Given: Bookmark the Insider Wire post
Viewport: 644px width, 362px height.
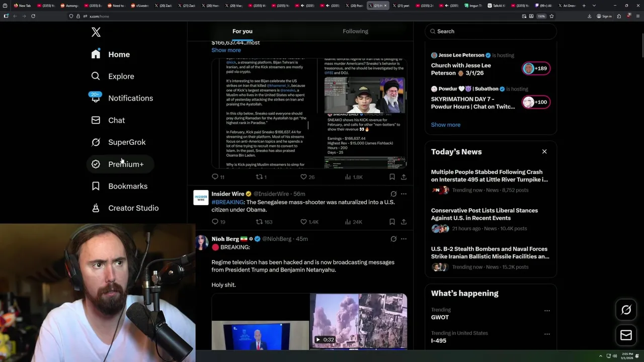Looking at the screenshot, I should 392,222.
